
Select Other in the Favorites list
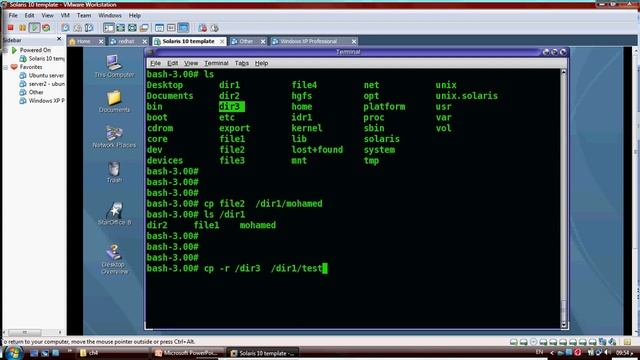(31, 92)
